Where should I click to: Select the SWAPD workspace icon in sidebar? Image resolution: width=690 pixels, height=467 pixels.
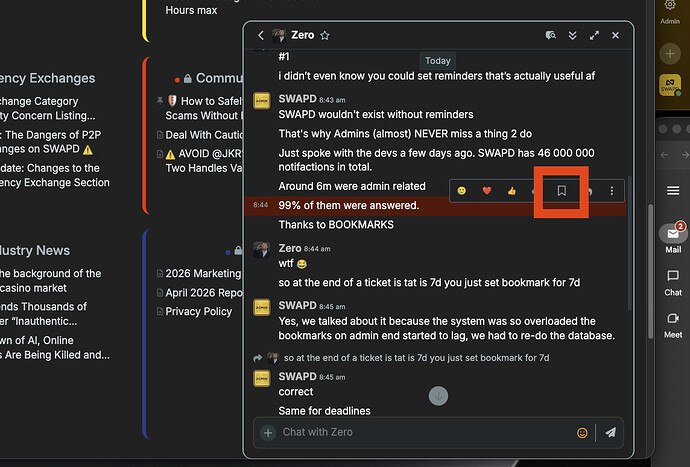click(670, 85)
